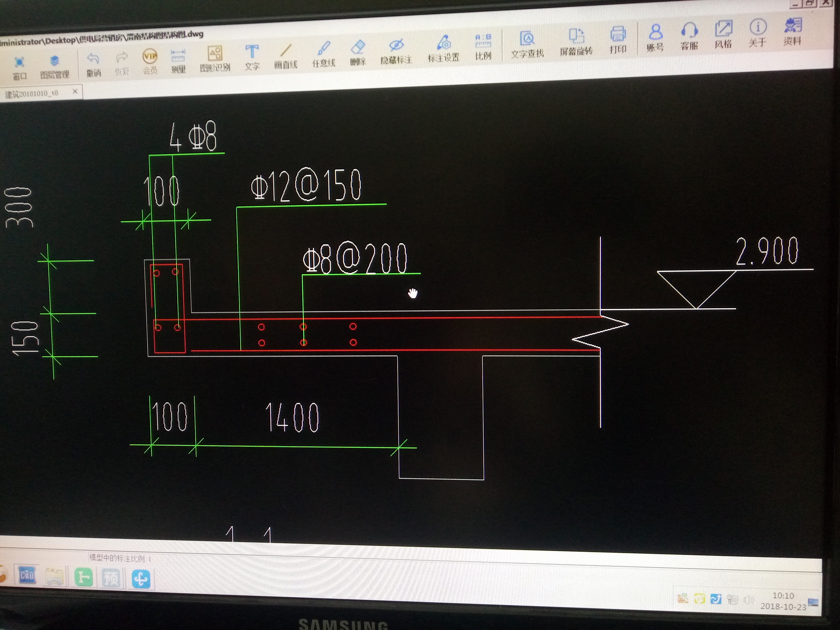Image resolution: width=840 pixels, height=630 pixels.
Task: Click the 模型中的标注比例 status text
Action: (x=120, y=558)
